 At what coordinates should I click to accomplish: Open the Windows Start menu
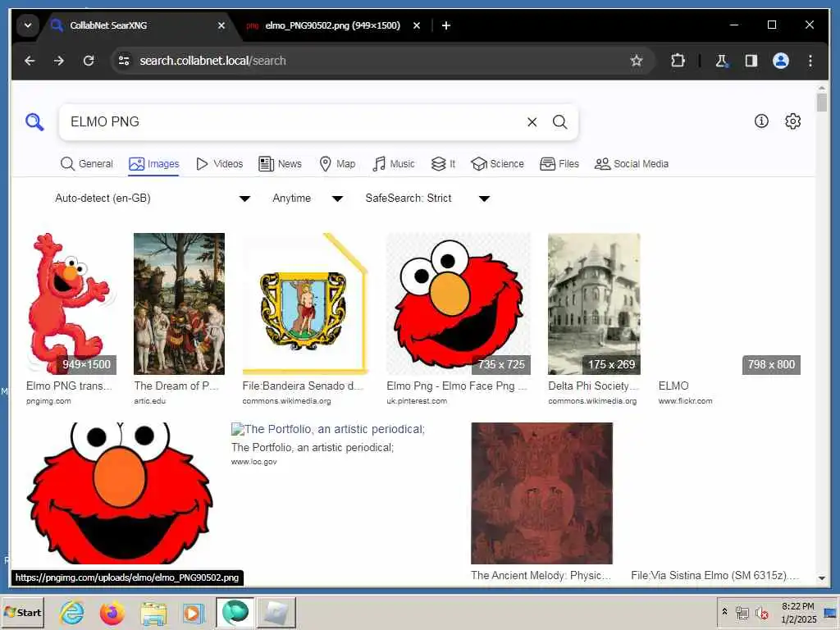coord(22,612)
